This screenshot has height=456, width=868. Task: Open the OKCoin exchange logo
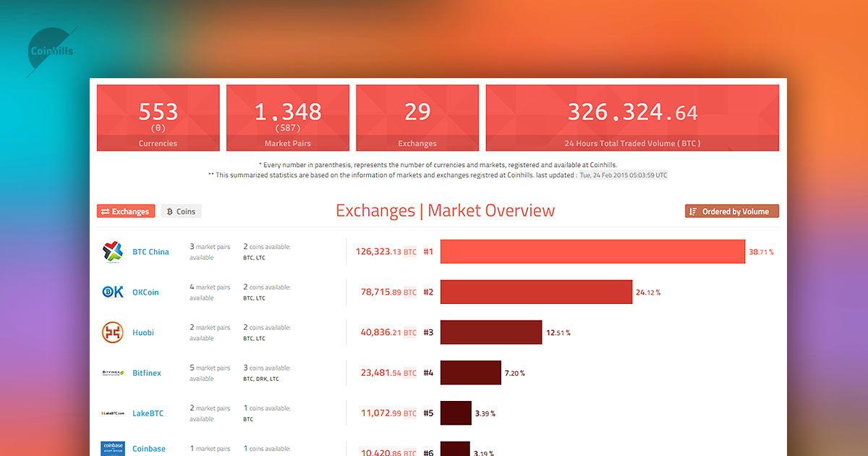point(113,292)
